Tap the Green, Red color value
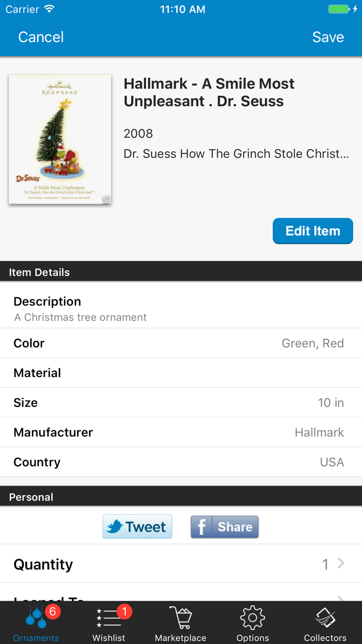362x644 pixels. [312, 343]
